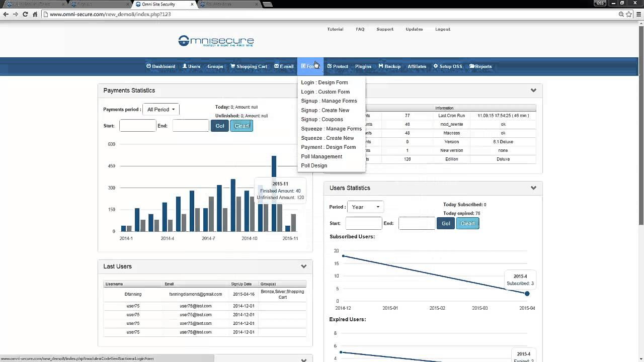The height and width of the screenshot is (362, 644).
Task: Click the 2015-04 subscribed users data point
Action: pyautogui.click(x=527, y=294)
